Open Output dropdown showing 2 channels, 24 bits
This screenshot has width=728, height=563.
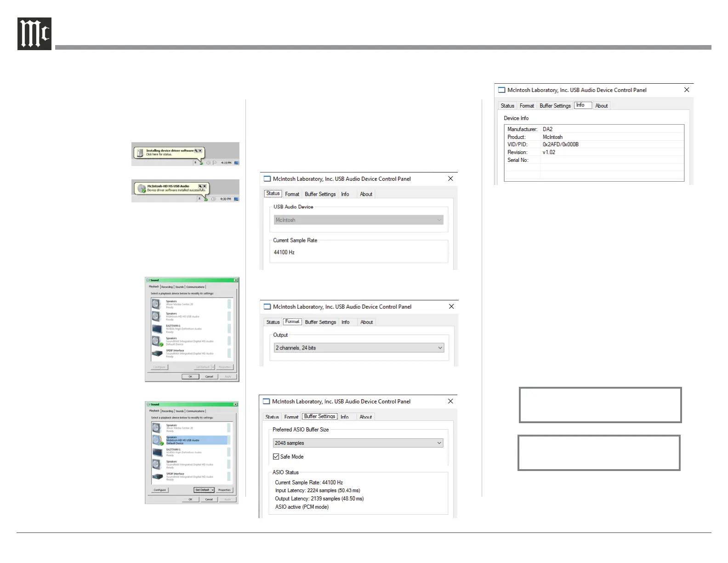click(x=359, y=348)
